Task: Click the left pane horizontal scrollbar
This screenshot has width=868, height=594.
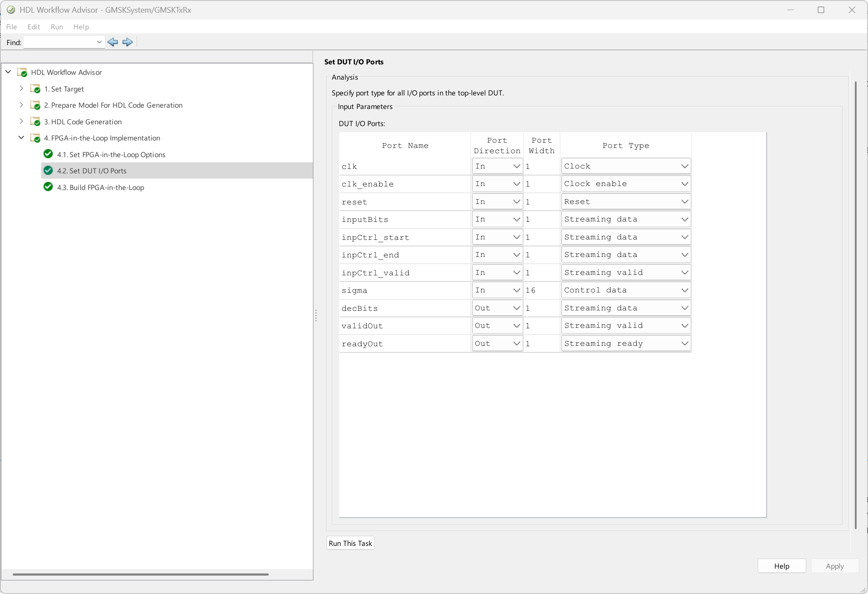Action: click(x=141, y=574)
